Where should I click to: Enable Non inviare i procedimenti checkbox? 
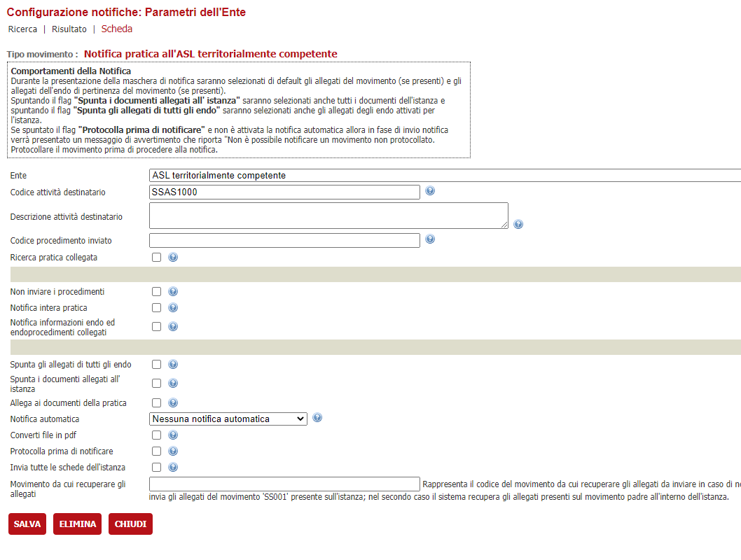(x=157, y=291)
